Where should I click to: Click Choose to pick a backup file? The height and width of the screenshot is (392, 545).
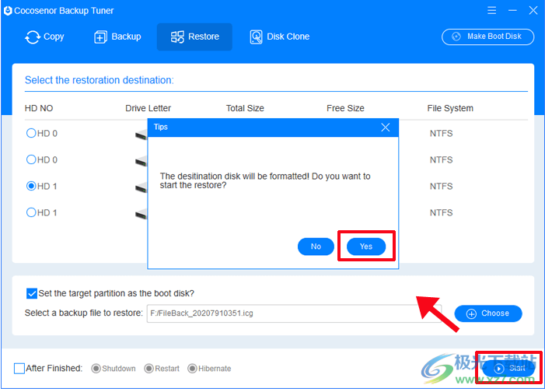pyautogui.click(x=488, y=313)
